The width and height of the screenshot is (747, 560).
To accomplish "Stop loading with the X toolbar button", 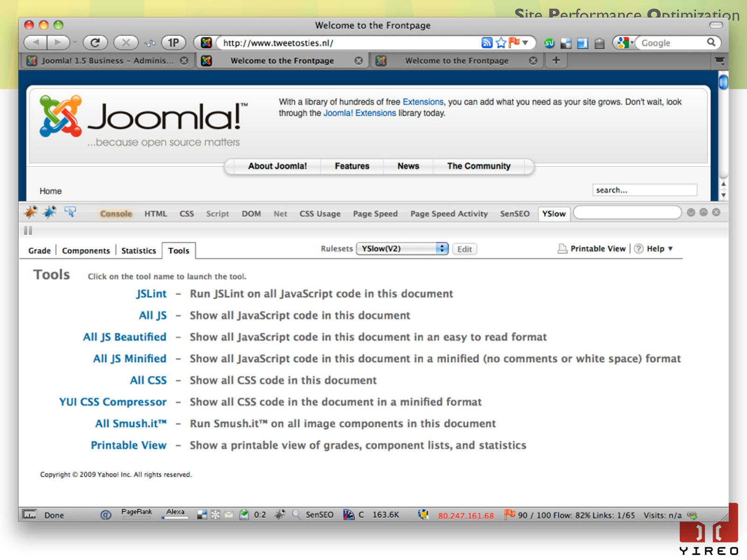I will coord(126,43).
